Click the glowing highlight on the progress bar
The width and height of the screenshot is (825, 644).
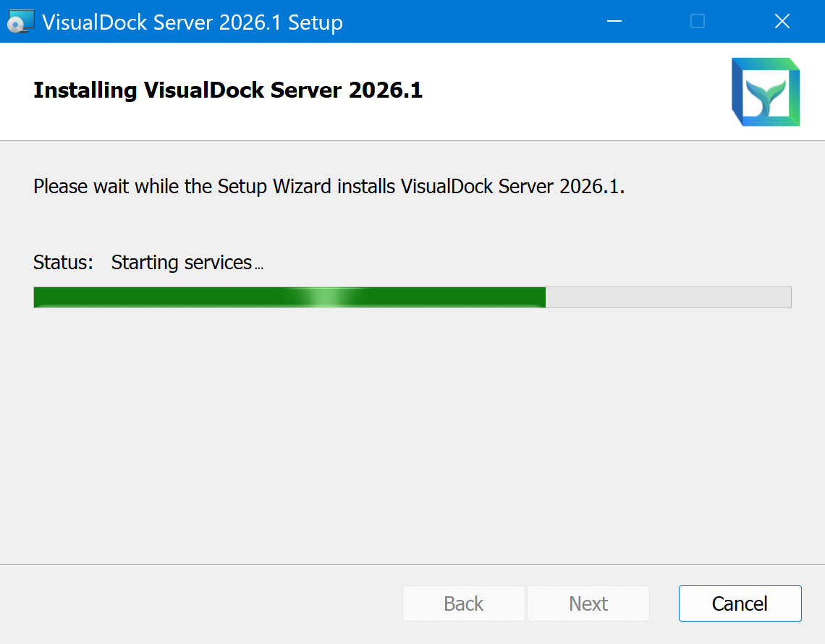(x=329, y=297)
